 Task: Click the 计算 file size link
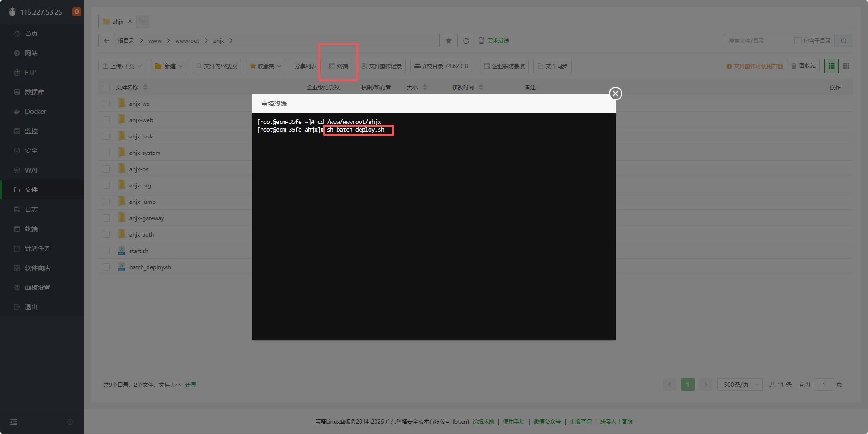click(x=191, y=385)
